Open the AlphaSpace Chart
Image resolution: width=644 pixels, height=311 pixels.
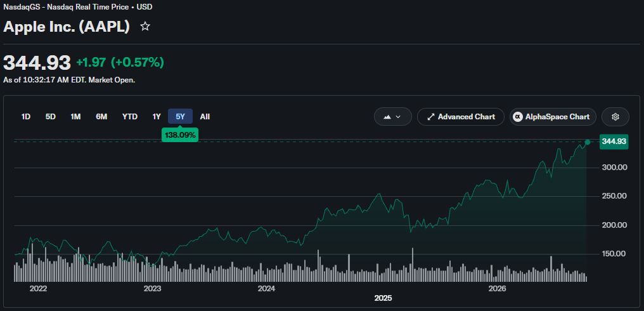click(x=553, y=116)
